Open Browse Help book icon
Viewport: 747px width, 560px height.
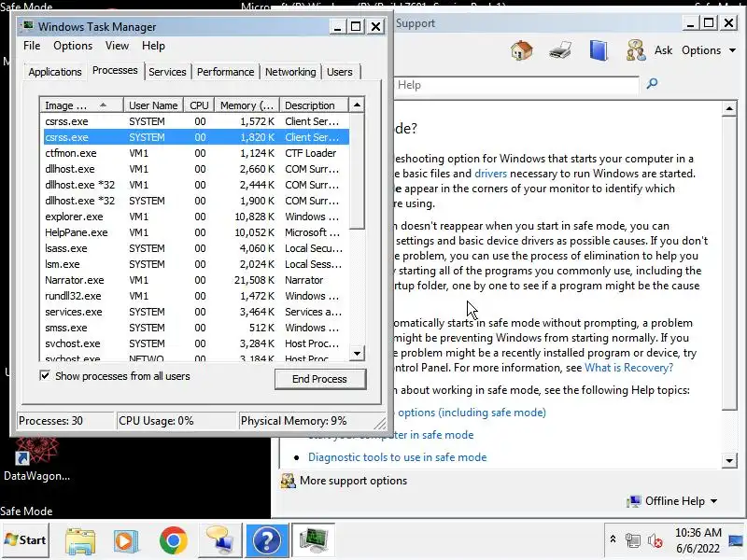click(x=599, y=50)
